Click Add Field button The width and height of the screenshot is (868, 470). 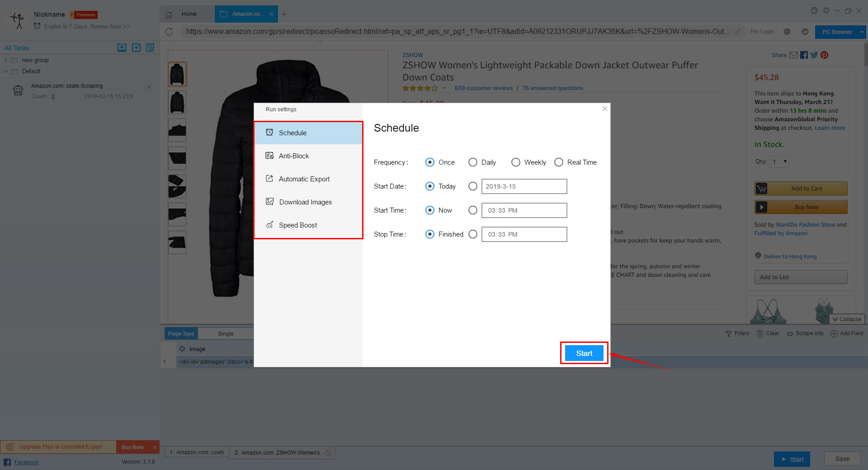847,333
